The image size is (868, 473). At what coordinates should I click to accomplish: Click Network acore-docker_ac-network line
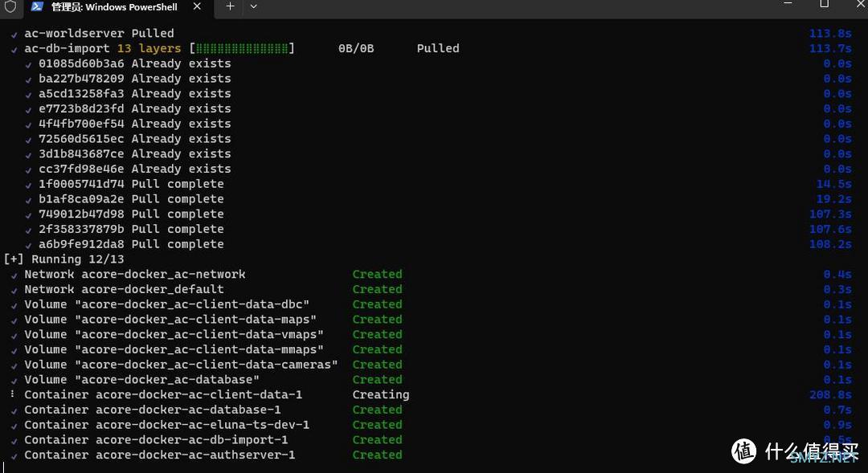point(134,274)
